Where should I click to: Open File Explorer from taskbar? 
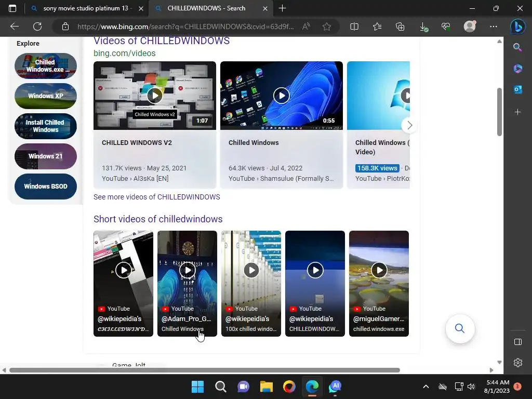[x=267, y=387]
